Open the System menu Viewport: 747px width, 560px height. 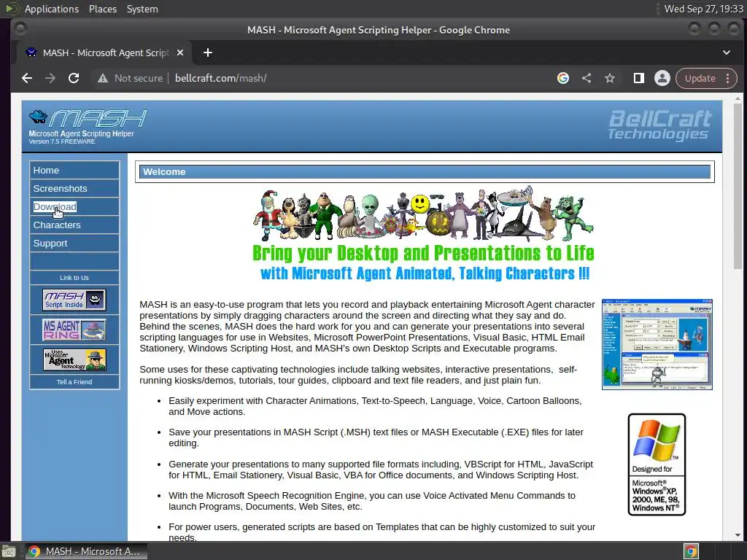pos(142,9)
